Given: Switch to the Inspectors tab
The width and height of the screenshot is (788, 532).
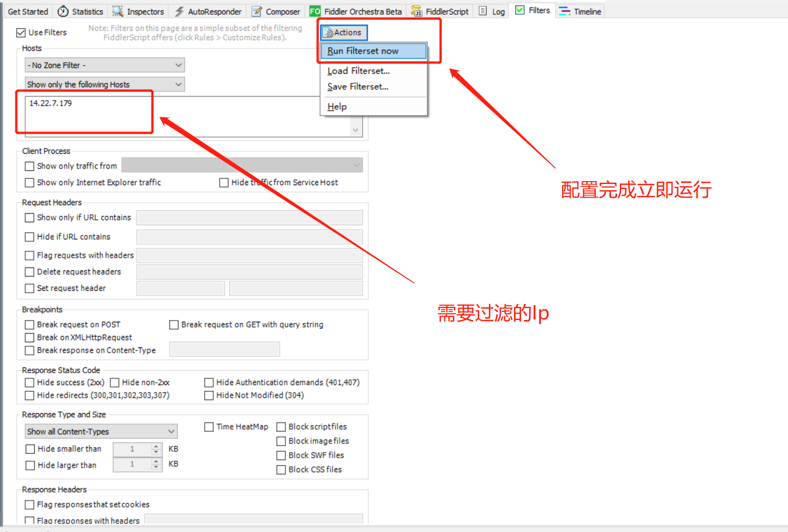Looking at the screenshot, I should [138, 11].
